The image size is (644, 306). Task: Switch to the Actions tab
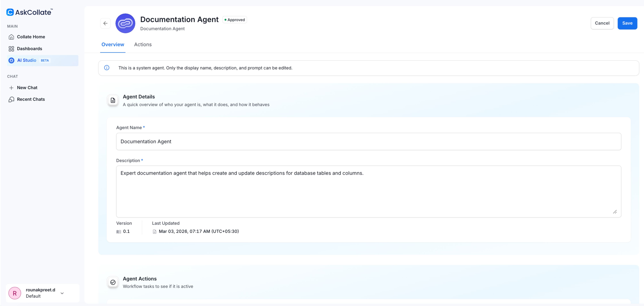pyautogui.click(x=143, y=44)
